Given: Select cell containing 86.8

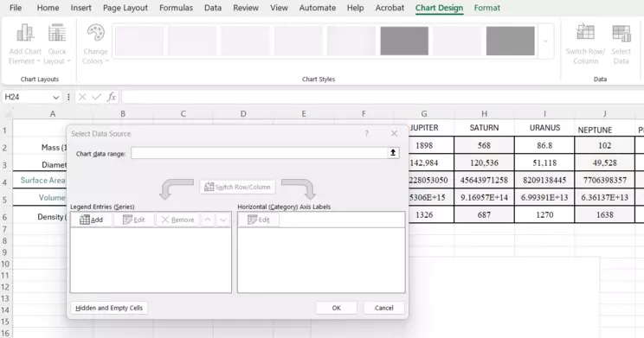Looking at the screenshot, I should (544, 145).
